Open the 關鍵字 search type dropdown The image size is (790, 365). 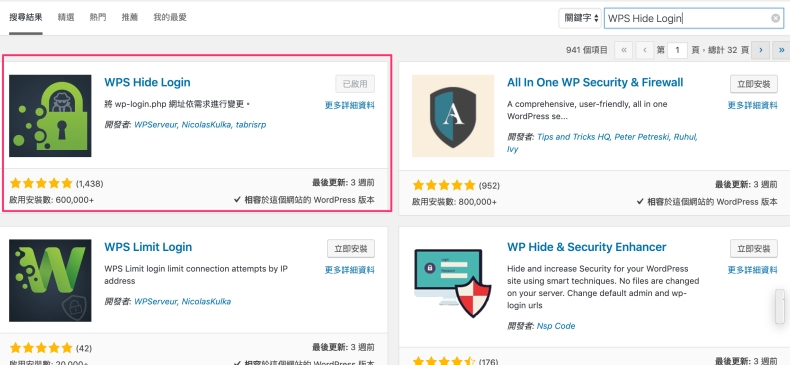click(x=580, y=18)
